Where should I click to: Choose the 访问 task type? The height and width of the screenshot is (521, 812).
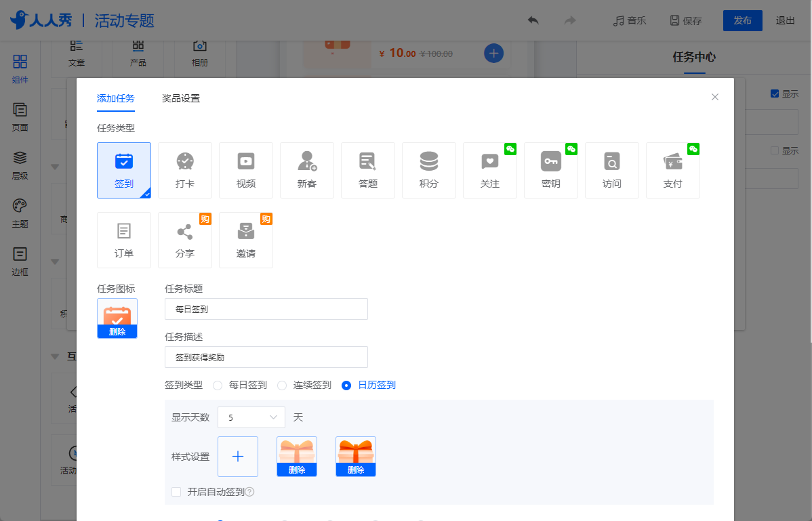[x=612, y=170]
